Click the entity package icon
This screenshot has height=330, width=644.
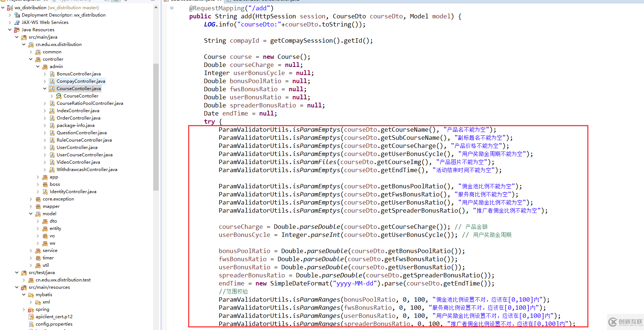pyautogui.click(x=45, y=228)
